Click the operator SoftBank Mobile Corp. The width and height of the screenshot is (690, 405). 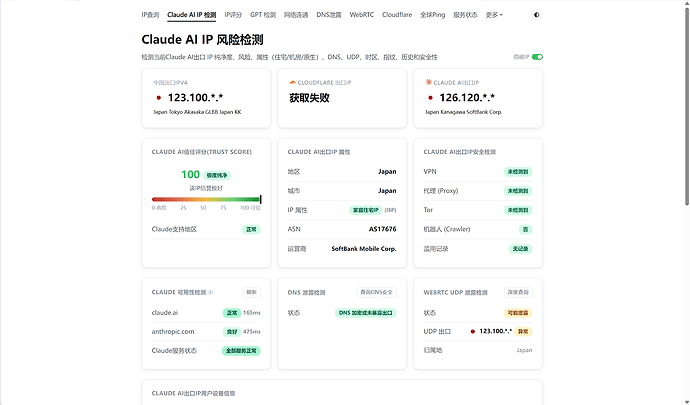[x=364, y=249]
